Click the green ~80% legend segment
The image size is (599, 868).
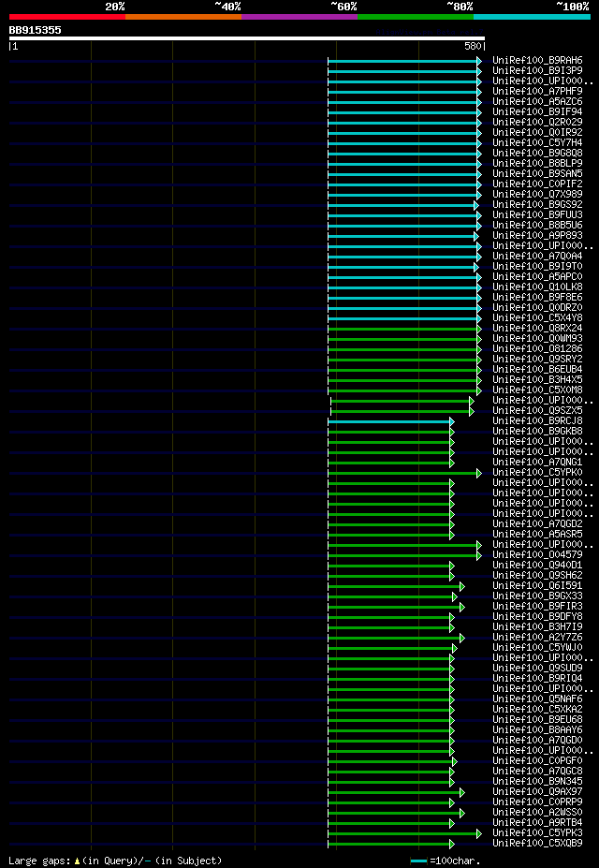coord(416,17)
